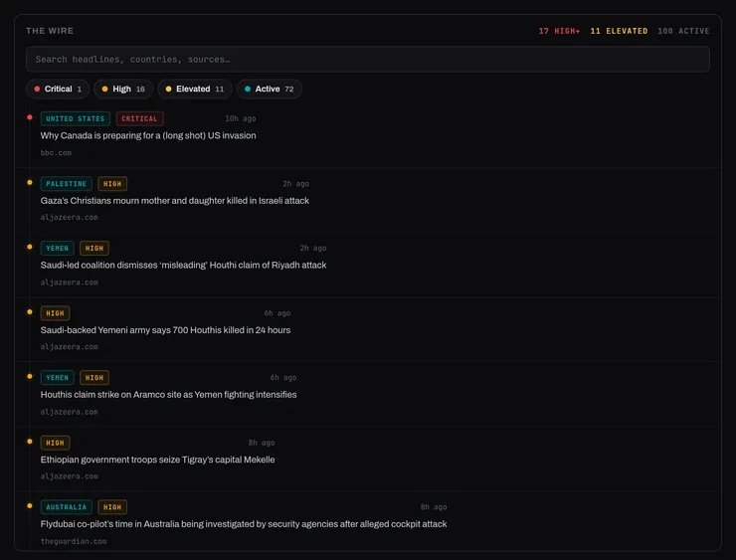Toggle the High filter chip

pyautogui.click(x=123, y=89)
